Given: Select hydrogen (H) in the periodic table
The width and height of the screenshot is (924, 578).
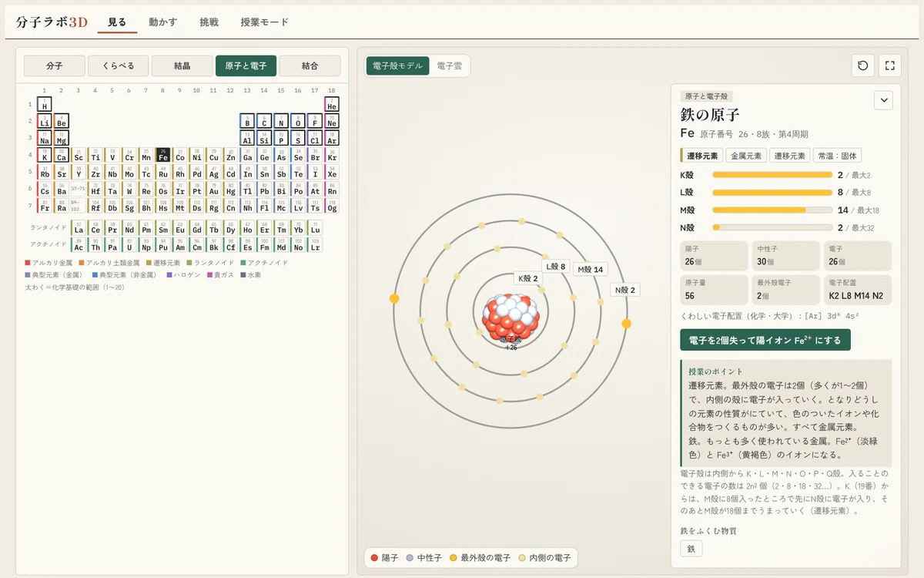Looking at the screenshot, I should [45, 105].
